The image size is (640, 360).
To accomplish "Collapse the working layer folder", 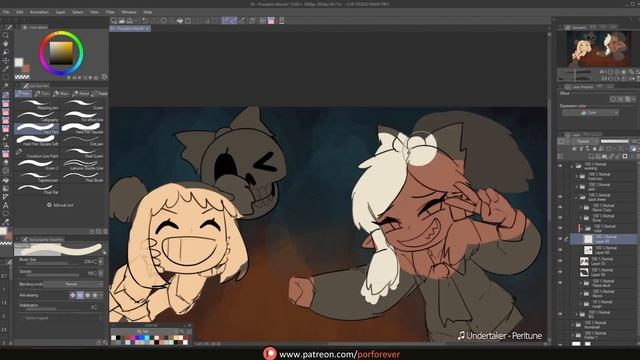I will (572, 166).
